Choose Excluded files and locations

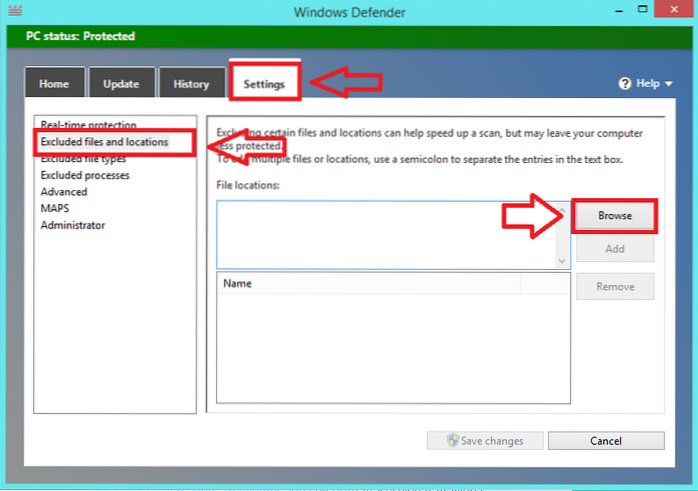click(104, 142)
